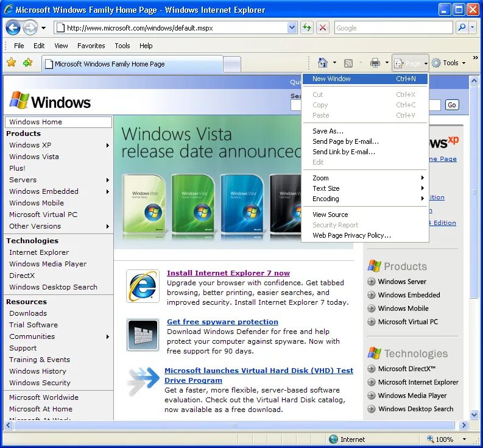
Task: Choose New Window from Page menu
Action: 365,79
